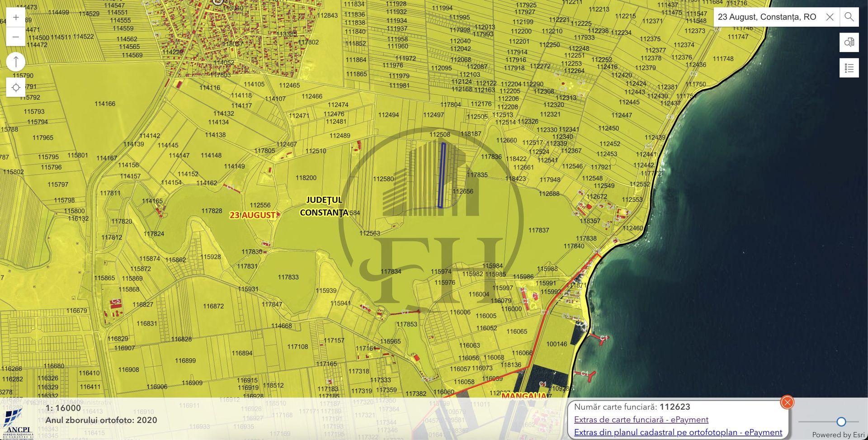Open the map legend list icon
Image resolution: width=868 pixels, height=440 pixels.
(849, 68)
